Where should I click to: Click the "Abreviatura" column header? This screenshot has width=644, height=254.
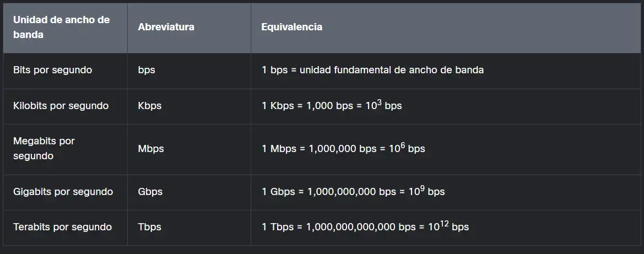click(166, 27)
